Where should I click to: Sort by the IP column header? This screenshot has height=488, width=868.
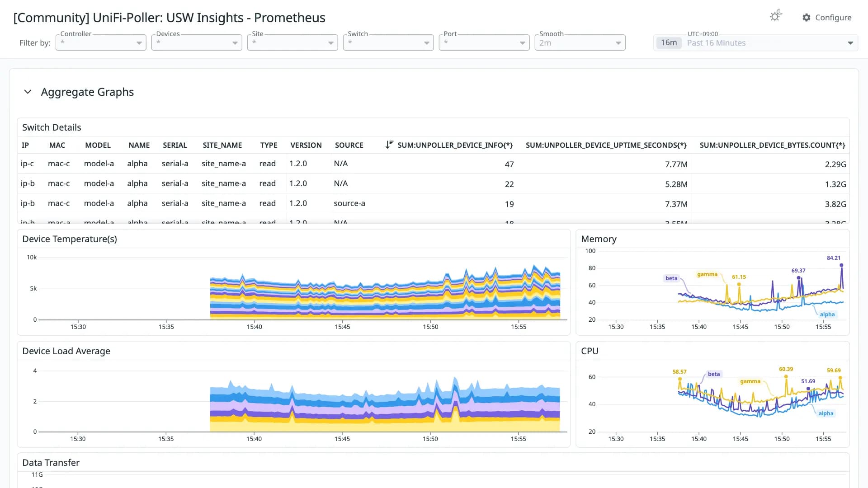[25, 145]
